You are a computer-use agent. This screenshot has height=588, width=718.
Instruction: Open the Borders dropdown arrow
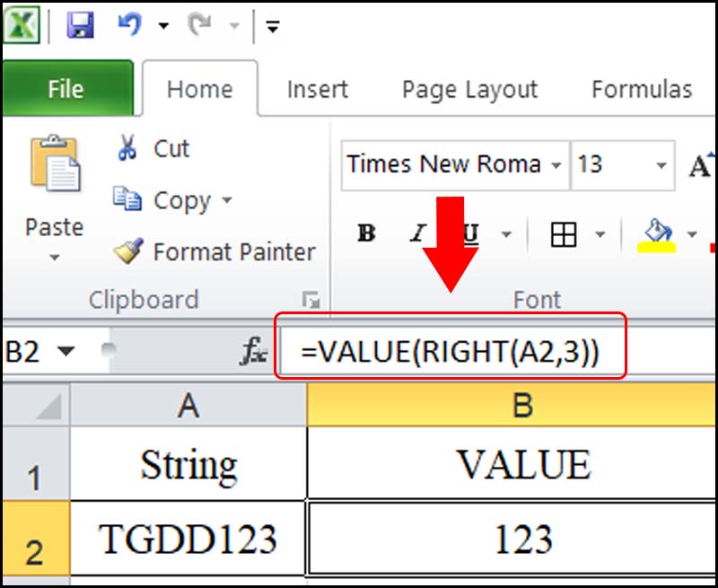click(600, 234)
